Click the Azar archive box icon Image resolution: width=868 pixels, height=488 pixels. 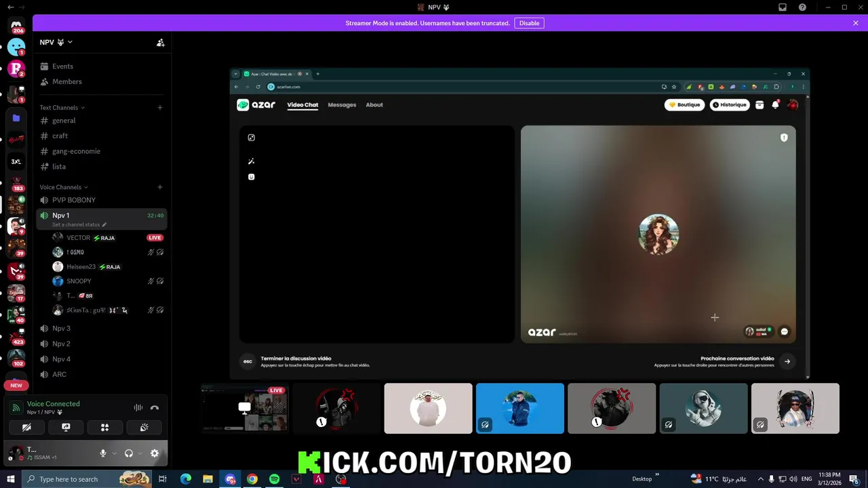coord(759,105)
